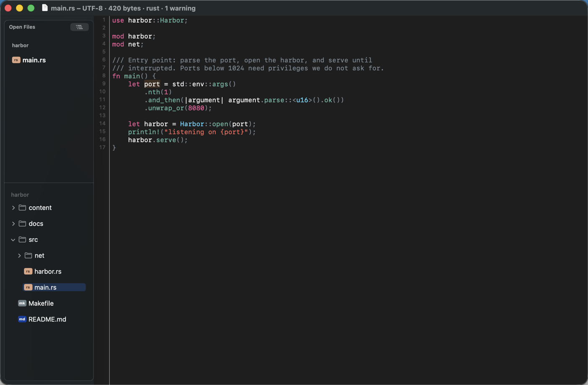Screen dimensions: 588x385
Task: Click the src folder icon
Action: click(x=22, y=240)
